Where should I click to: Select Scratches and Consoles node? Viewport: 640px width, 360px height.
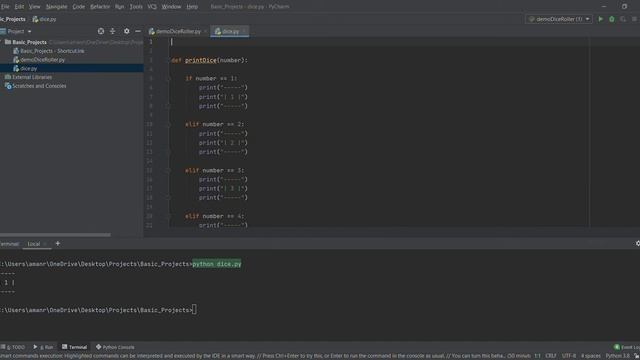coord(39,86)
